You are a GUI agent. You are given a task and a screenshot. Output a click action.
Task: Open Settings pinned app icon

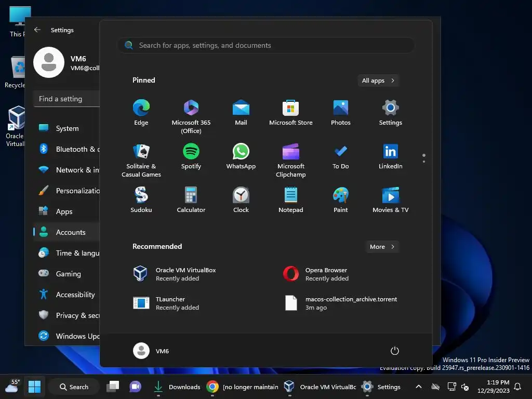point(391,113)
